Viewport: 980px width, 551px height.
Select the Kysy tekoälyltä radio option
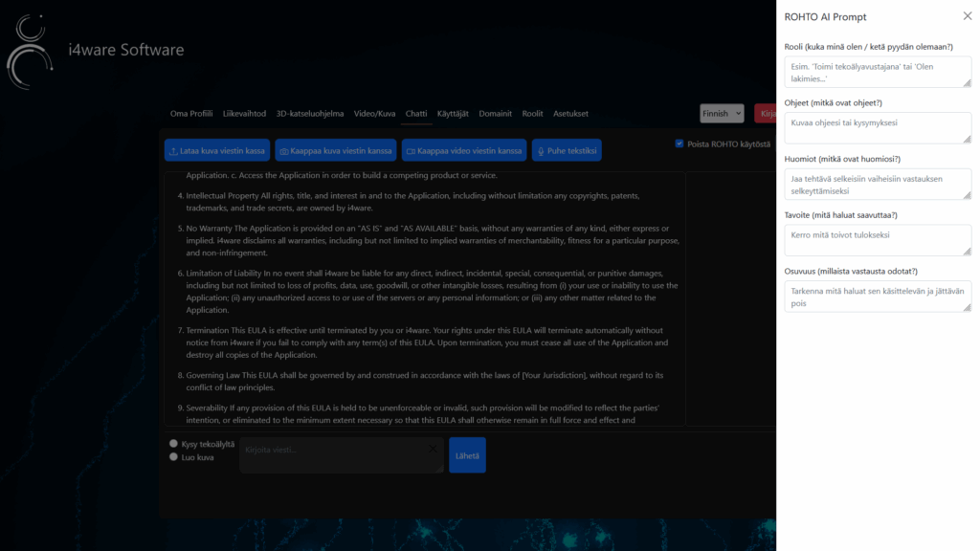coord(174,444)
